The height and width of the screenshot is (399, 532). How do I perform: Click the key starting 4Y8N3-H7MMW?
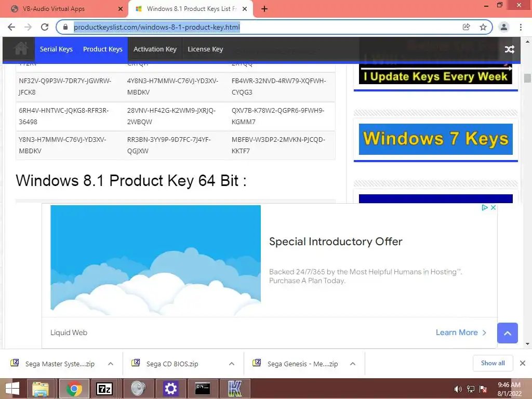coord(172,87)
